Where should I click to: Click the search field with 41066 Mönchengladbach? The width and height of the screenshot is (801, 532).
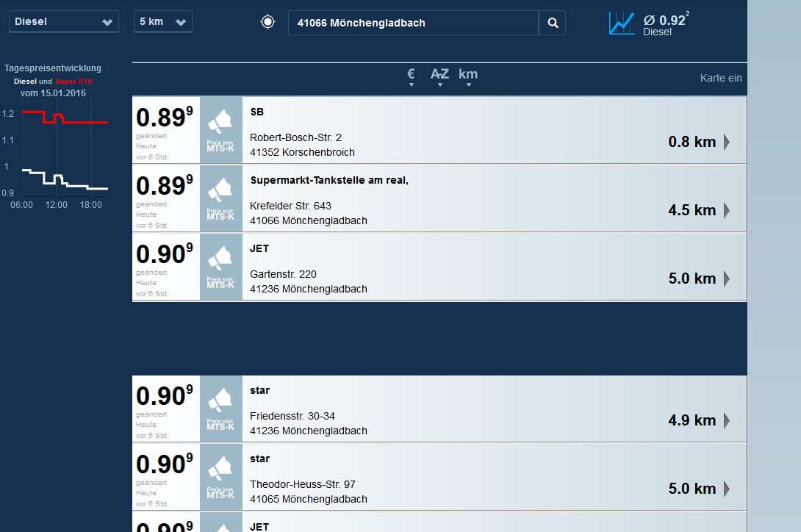coord(413,23)
